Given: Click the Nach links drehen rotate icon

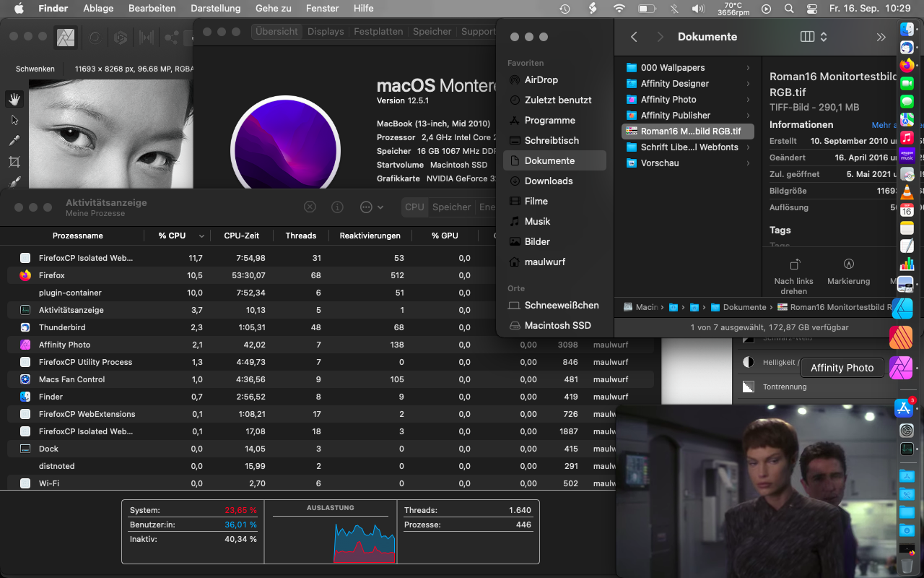Looking at the screenshot, I should pyautogui.click(x=794, y=264).
